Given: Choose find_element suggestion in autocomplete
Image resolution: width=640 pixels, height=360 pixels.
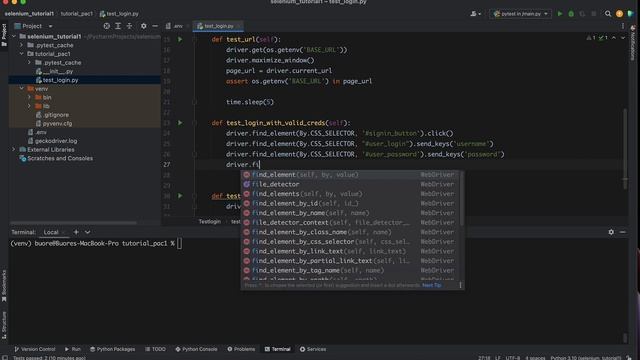Looking at the screenshot, I should 349,175.
